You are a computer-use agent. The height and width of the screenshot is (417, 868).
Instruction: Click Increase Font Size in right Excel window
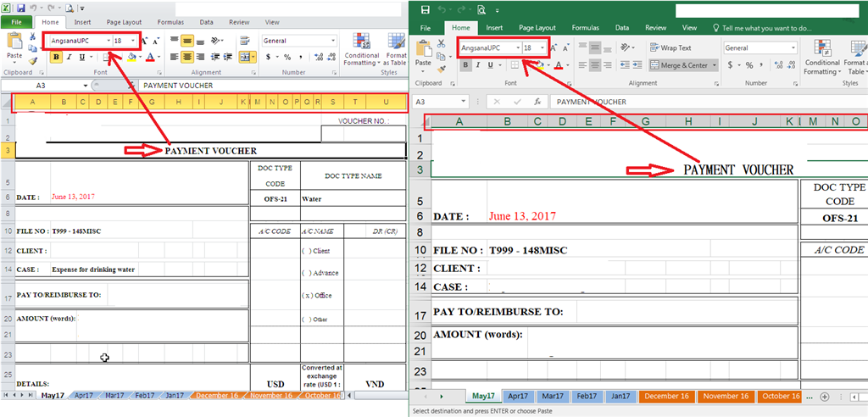554,48
